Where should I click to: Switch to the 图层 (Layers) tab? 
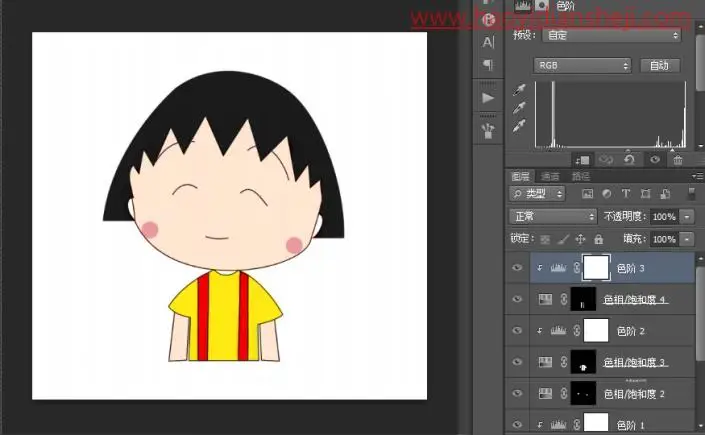[520, 176]
